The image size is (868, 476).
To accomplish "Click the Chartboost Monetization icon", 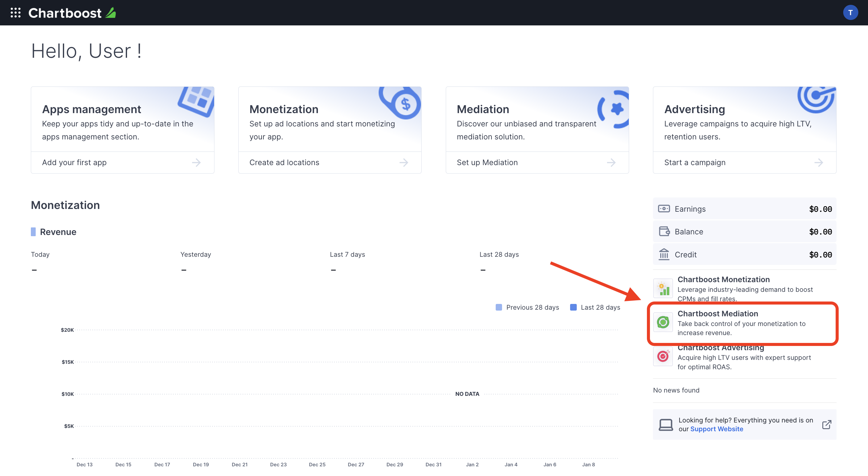I will click(x=663, y=288).
